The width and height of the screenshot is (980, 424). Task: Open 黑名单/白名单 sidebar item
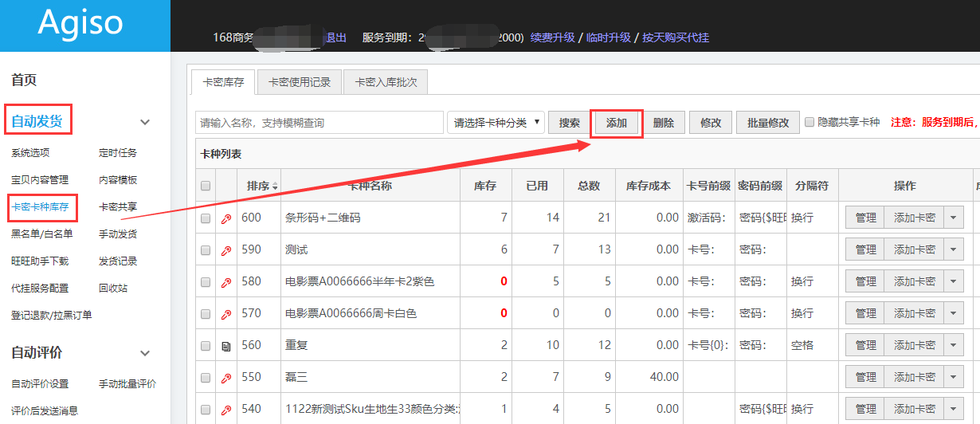pyautogui.click(x=41, y=234)
